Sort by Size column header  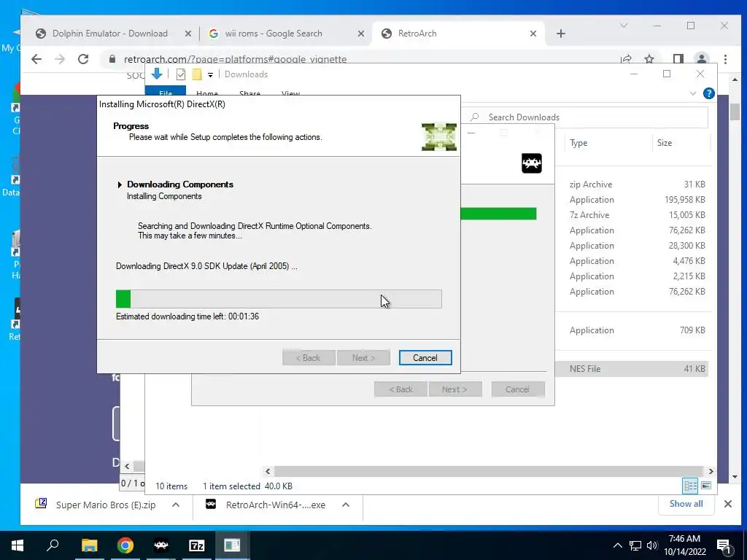[665, 143]
